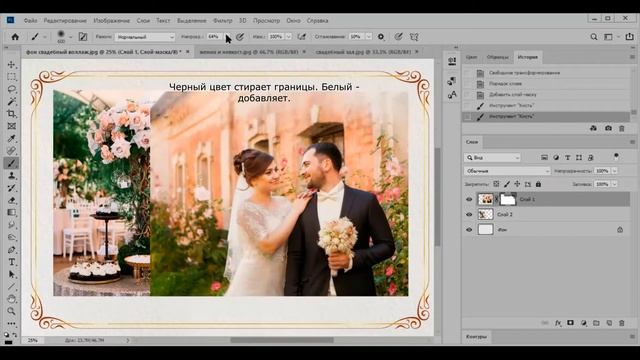Select the Hand tool
This screenshot has height=360, width=640.
[11, 299]
